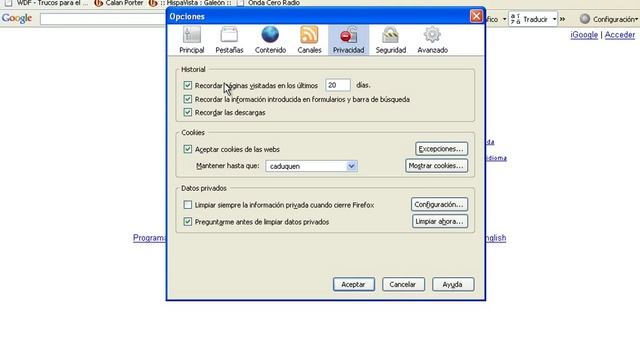Open the 'WDF - Trucos para el' bookmark
Screen dimensions: 640x360
pos(47,3)
